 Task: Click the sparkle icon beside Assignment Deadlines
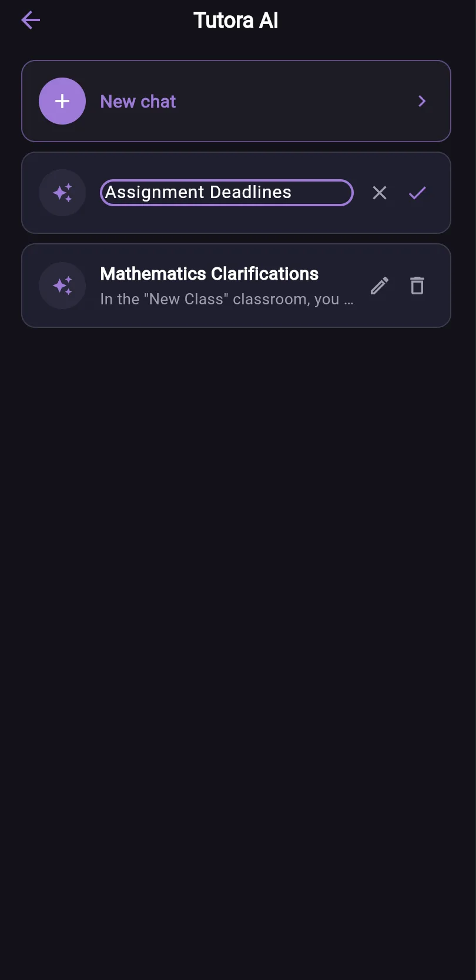(62, 193)
